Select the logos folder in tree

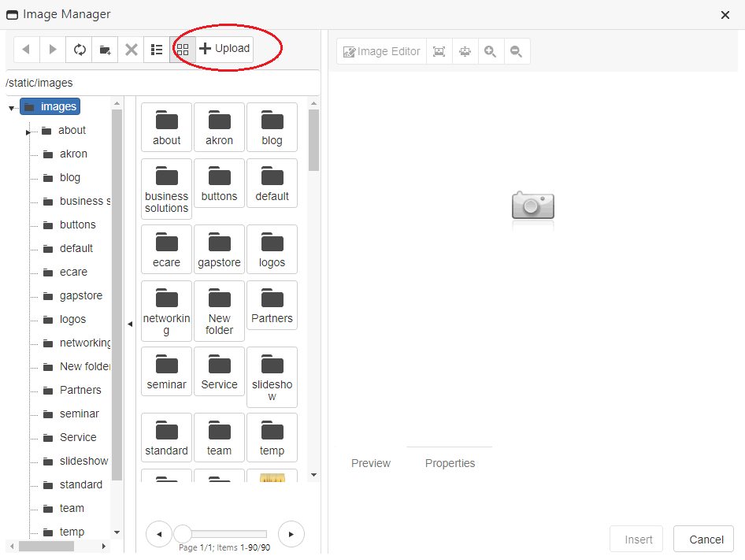[x=72, y=319]
